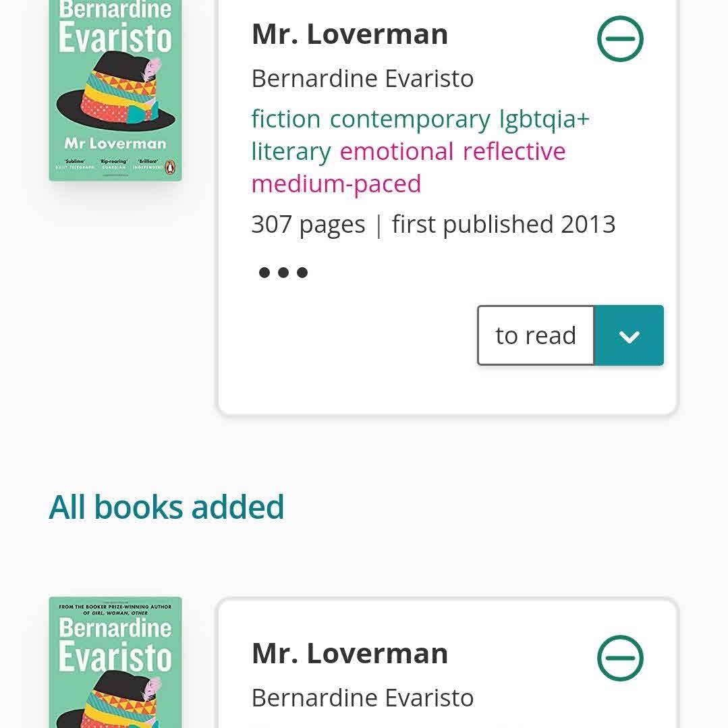Filter by the 'medium-paced' pace tag
The image size is (728, 728).
(x=336, y=184)
